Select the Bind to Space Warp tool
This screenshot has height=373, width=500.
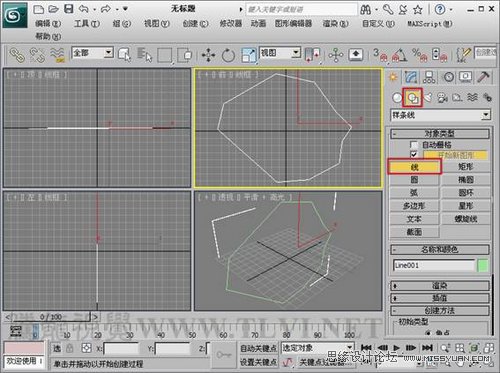coord(57,55)
